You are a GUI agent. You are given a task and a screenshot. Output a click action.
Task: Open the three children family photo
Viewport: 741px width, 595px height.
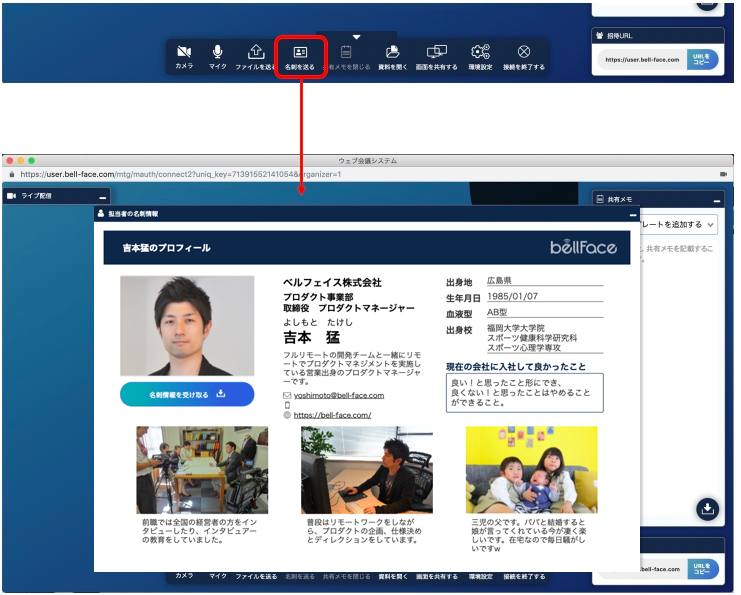pyautogui.click(x=532, y=470)
